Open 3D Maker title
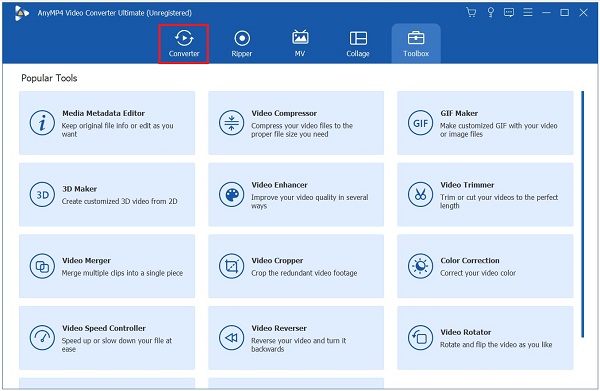The height and width of the screenshot is (391, 600). coord(79,189)
